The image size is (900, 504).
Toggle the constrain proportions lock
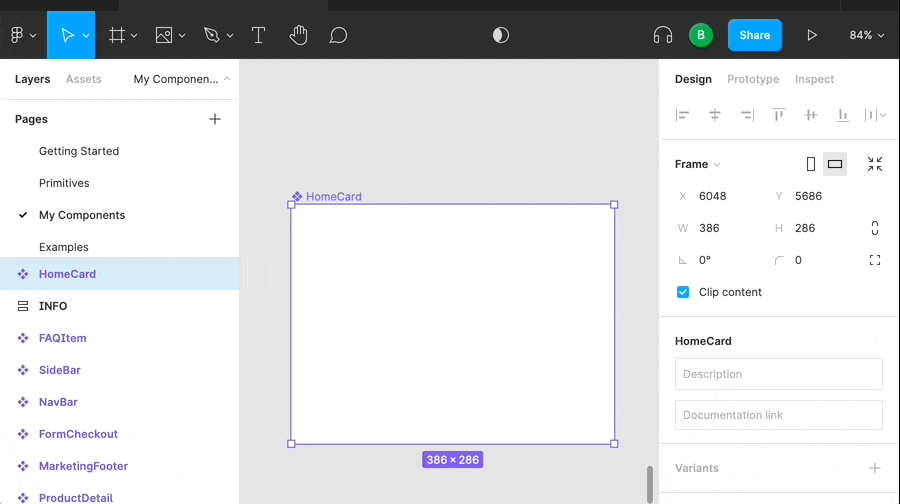pyautogui.click(x=875, y=228)
